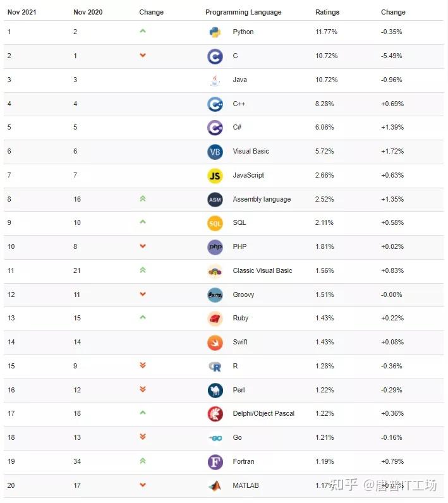This screenshot has width=448, height=503.
Task: Click the Nov 2021 column header
Action: 22,12
